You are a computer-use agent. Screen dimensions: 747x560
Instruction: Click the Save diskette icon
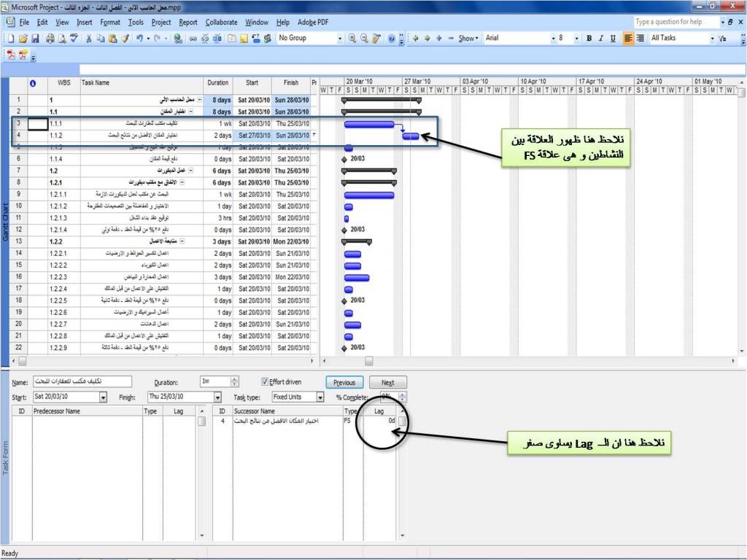(x=35, y=39)
